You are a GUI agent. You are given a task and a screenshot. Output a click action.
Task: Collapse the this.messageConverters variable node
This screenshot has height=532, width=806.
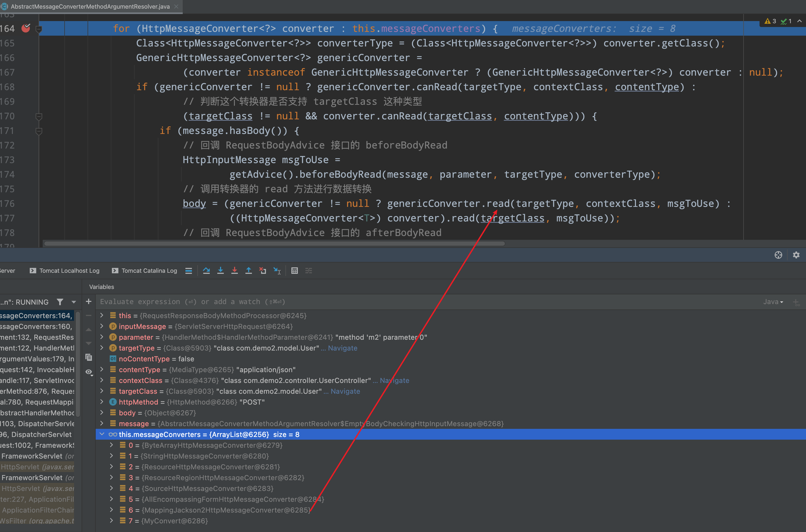(102, 434)
